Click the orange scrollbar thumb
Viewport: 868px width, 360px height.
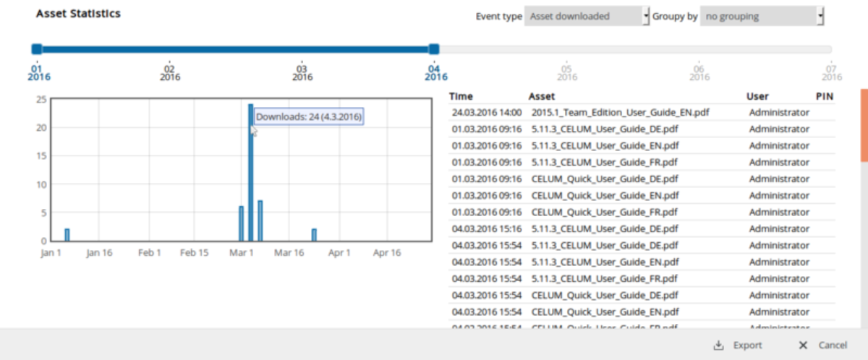(864, 125)
